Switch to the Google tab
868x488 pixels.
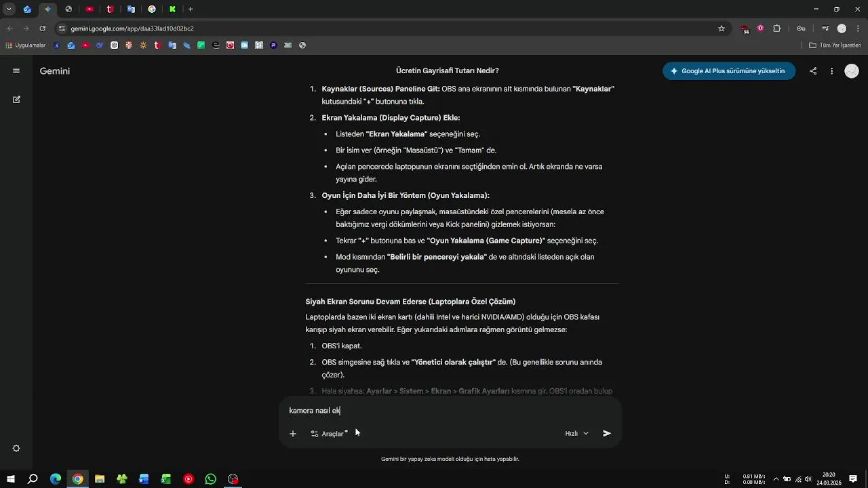point(152,9)
